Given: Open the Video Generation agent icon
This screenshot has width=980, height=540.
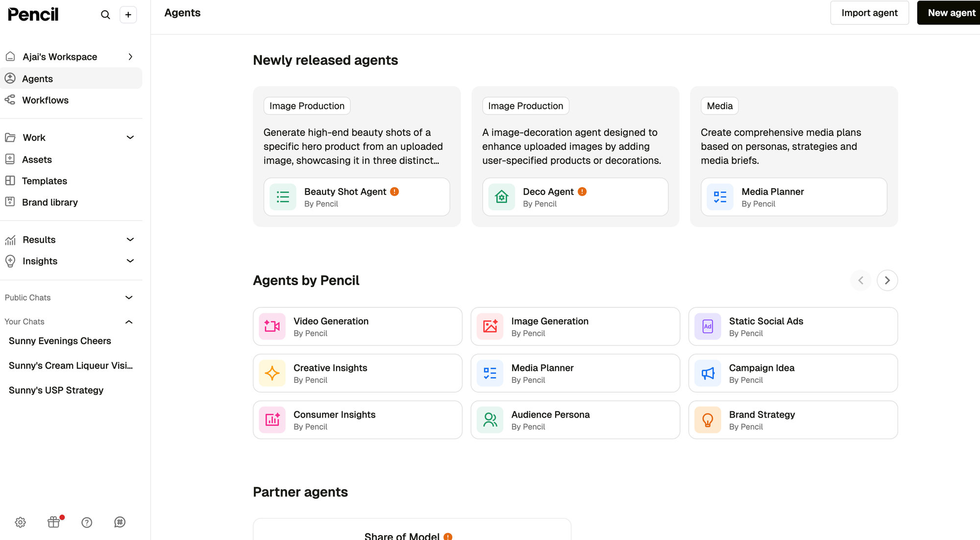Looking at the screenshot, I should point(272,326).
